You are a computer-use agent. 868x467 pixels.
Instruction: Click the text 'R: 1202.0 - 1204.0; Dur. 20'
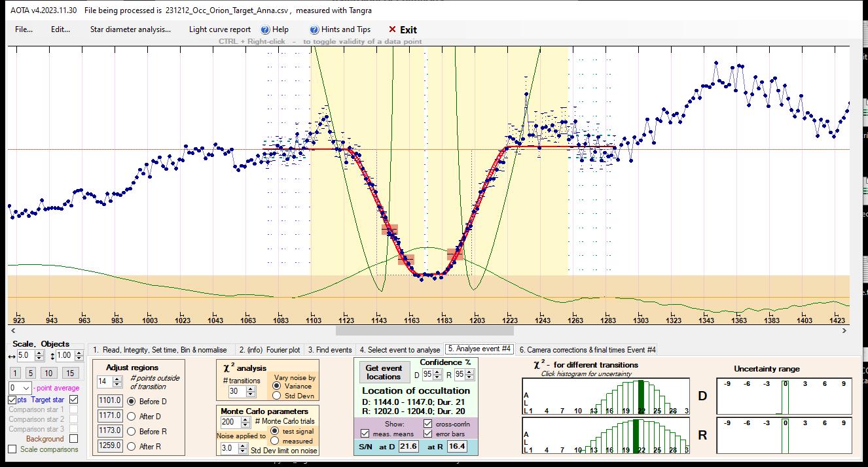coord(414,411)
